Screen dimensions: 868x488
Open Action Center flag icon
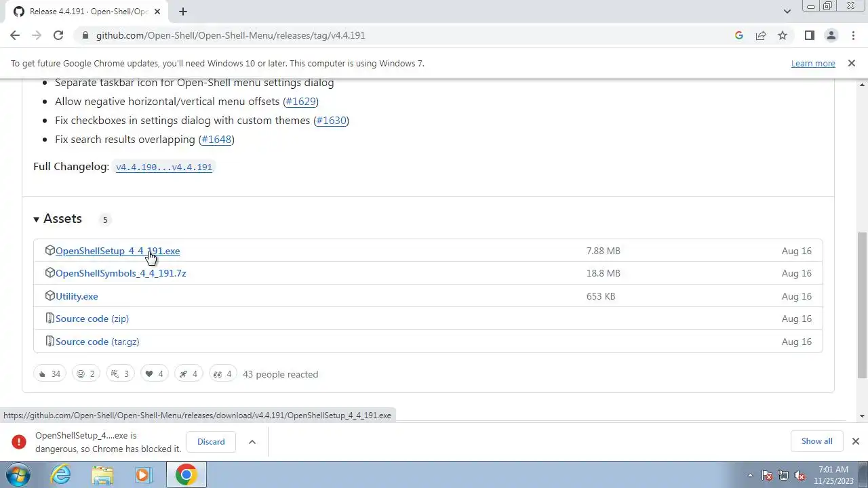(x=767, y=476)
